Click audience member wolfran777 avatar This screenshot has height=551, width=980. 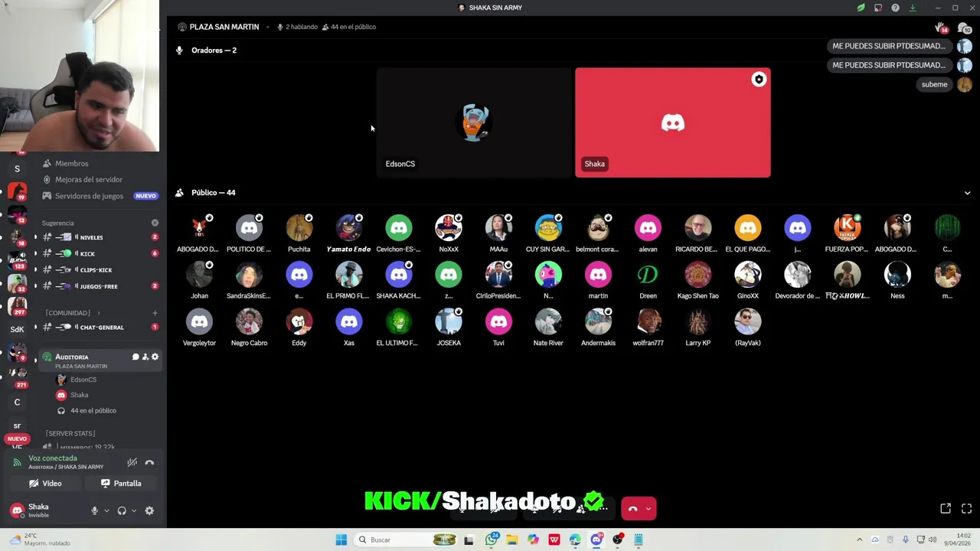pos(648,321)
